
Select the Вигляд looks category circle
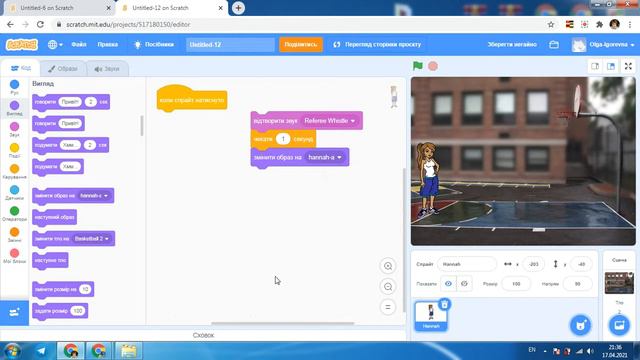pyautogui.click(x=14, y=105)
